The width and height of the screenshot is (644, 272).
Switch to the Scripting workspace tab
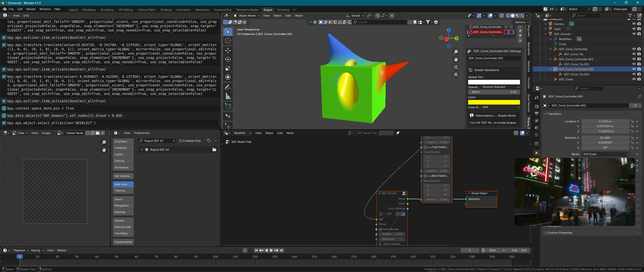(x=283, y=10)
